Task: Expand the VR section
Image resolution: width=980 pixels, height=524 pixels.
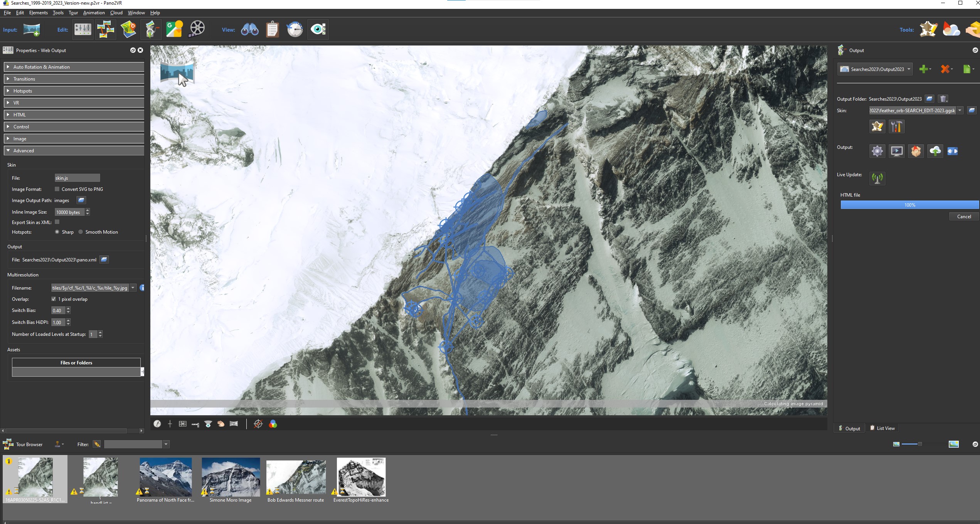Action: coord(74,103)
